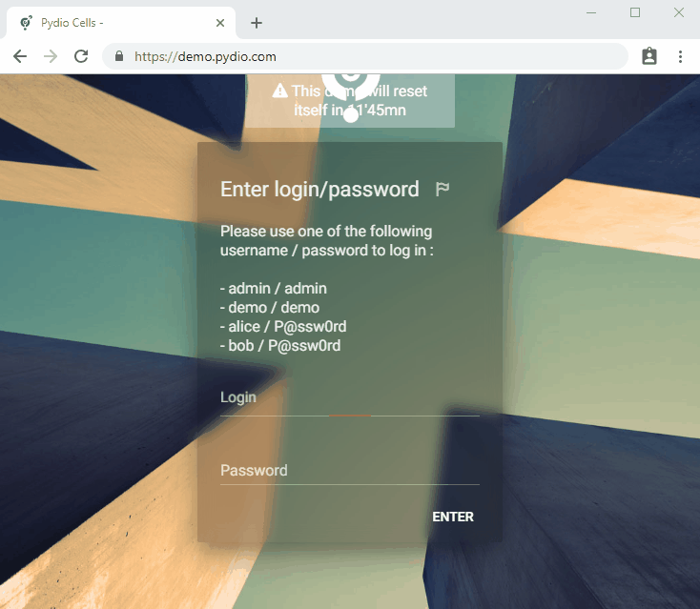
Task: Reload the page with the refresh icon
Action: click(81, 56)
